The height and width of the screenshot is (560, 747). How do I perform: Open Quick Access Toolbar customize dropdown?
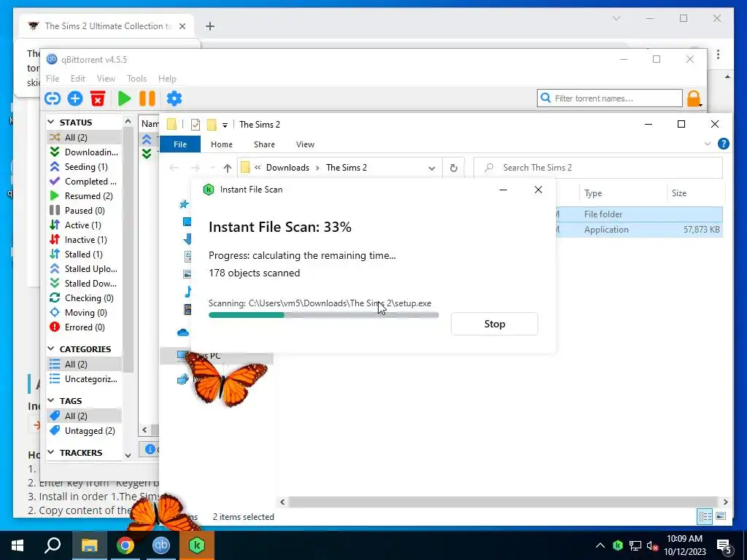coord(225,125)
